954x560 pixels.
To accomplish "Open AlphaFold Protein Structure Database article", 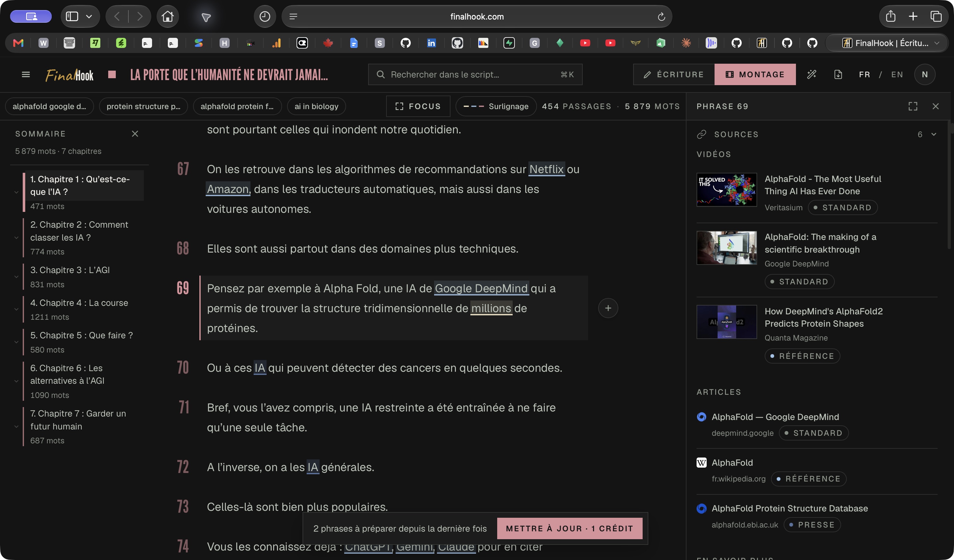I will click(x=789, y=508).
